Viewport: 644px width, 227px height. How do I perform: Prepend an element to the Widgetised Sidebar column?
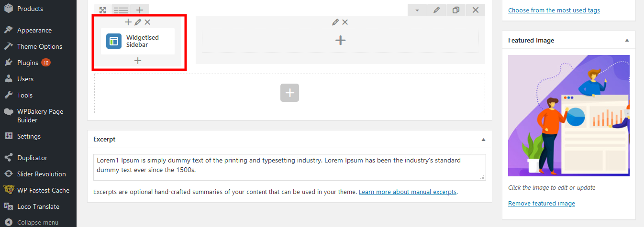[x=128, y=22]
